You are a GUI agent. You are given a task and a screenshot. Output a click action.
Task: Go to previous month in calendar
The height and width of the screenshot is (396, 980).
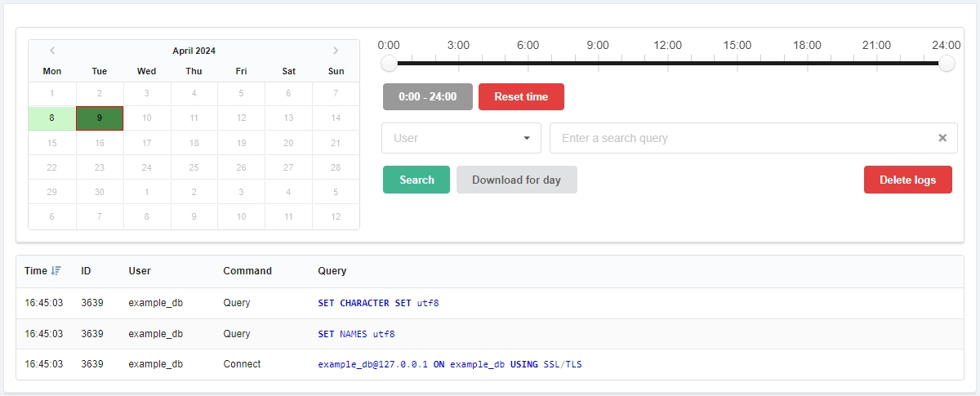coord(52,51)
